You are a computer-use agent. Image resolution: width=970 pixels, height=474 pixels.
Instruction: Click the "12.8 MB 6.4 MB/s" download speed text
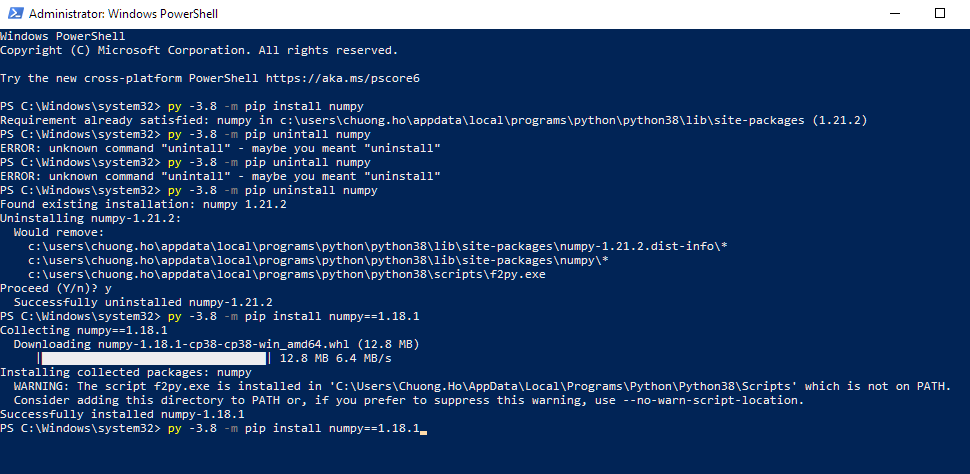tap(335, 358)
